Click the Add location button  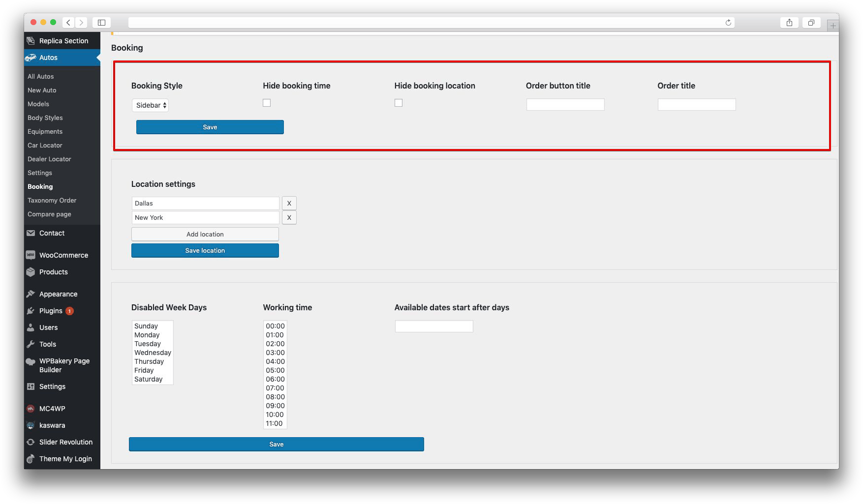coord(205,234)
